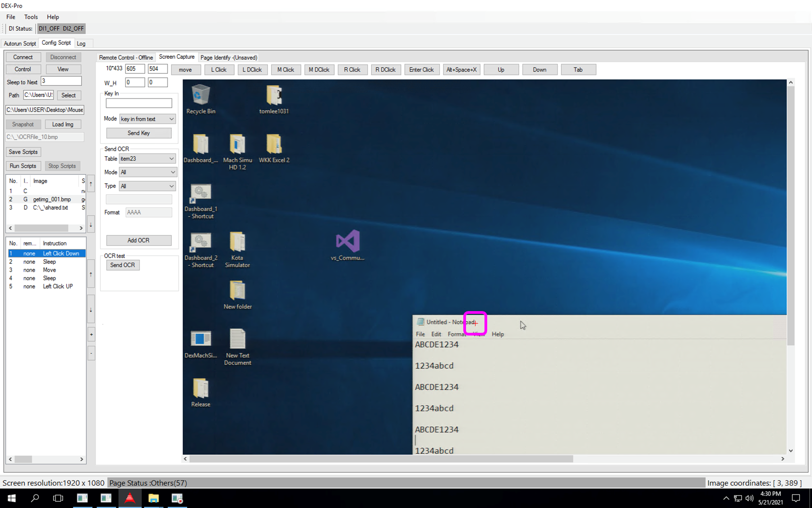Open File Explorer from the taskbar

coord(153,498)
